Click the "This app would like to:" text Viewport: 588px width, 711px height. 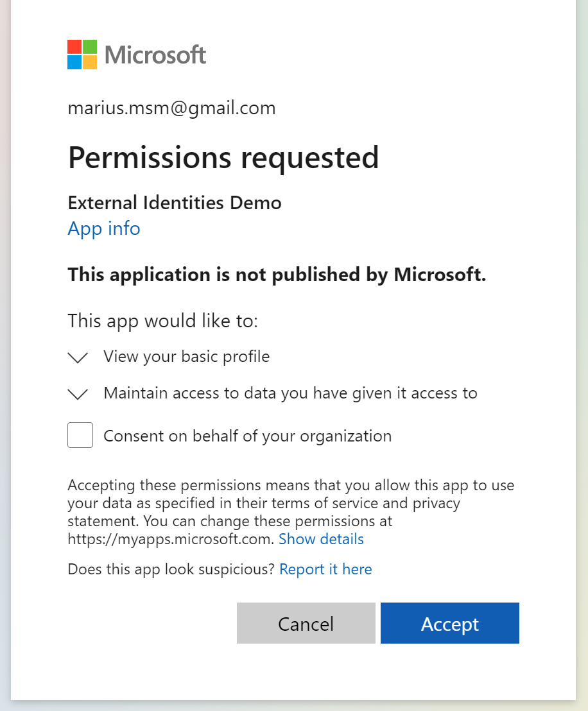click(162, 320)
